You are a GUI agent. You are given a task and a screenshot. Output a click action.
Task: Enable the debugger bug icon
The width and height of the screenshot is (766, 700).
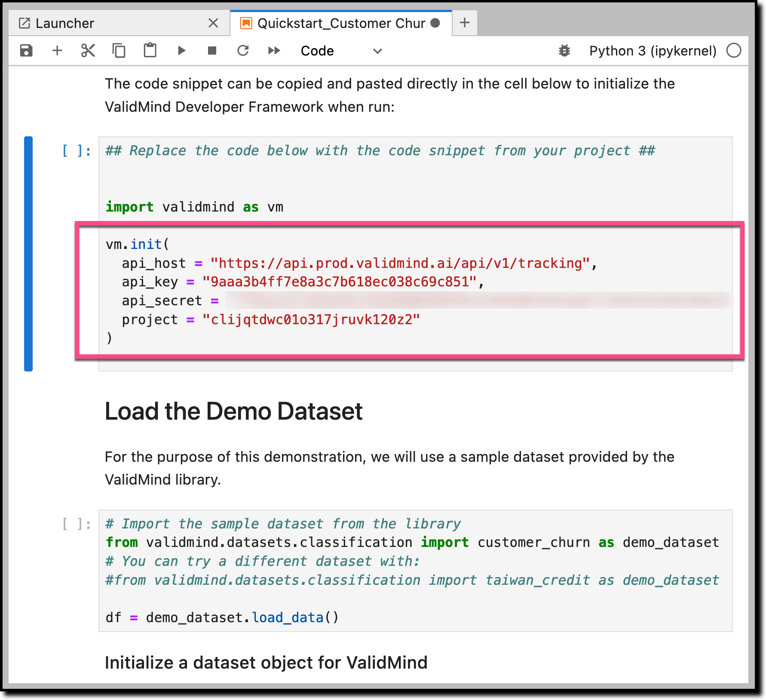click(564, 51)
